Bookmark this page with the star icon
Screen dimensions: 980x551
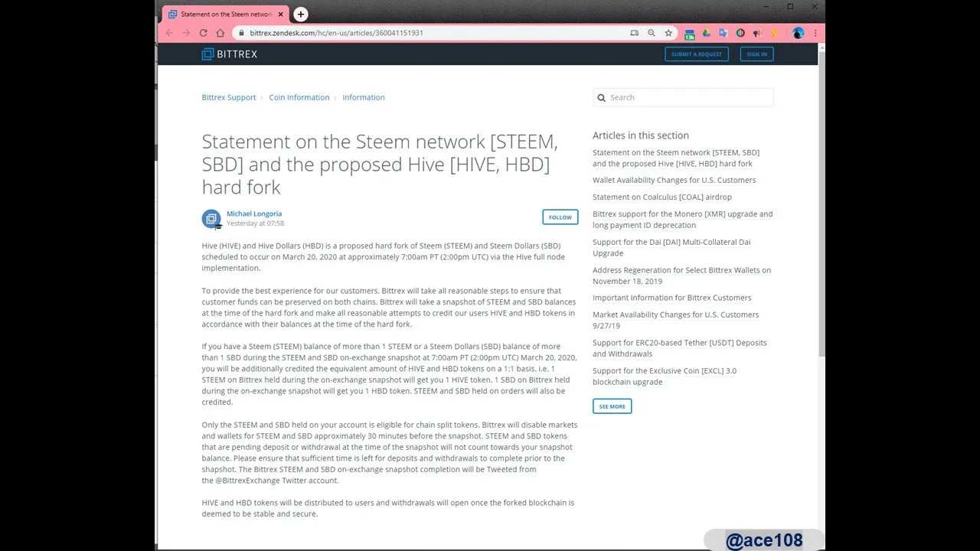[668, 33]
